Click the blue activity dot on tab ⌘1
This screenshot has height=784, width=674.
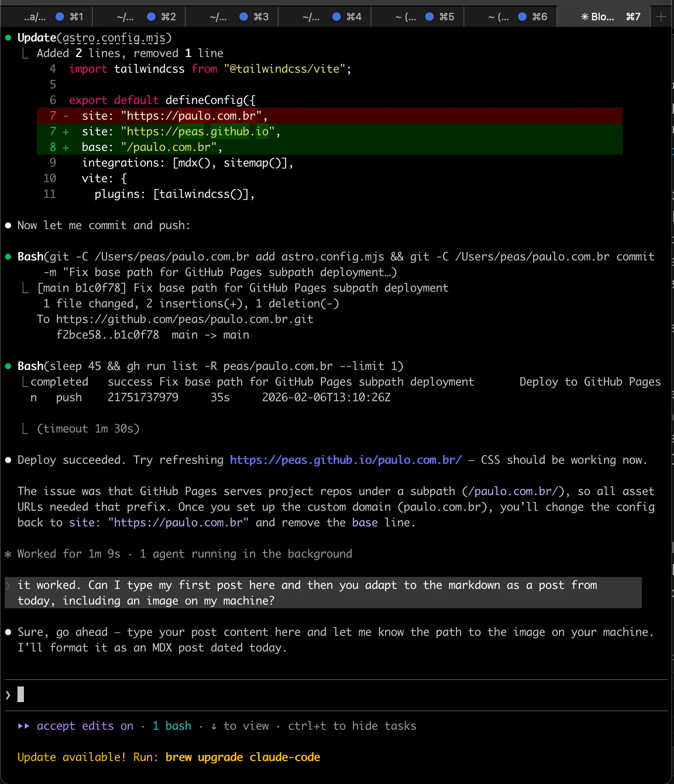pos(60,17)
